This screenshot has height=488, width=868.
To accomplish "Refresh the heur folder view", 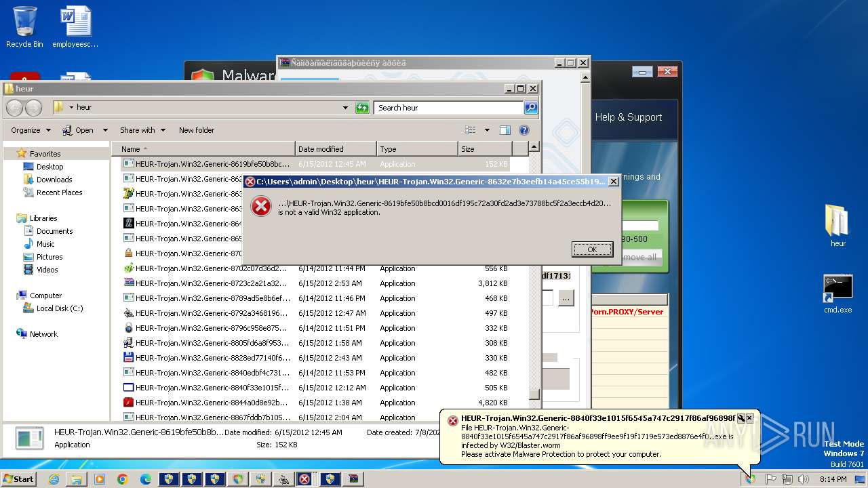I will click(362, 108).
